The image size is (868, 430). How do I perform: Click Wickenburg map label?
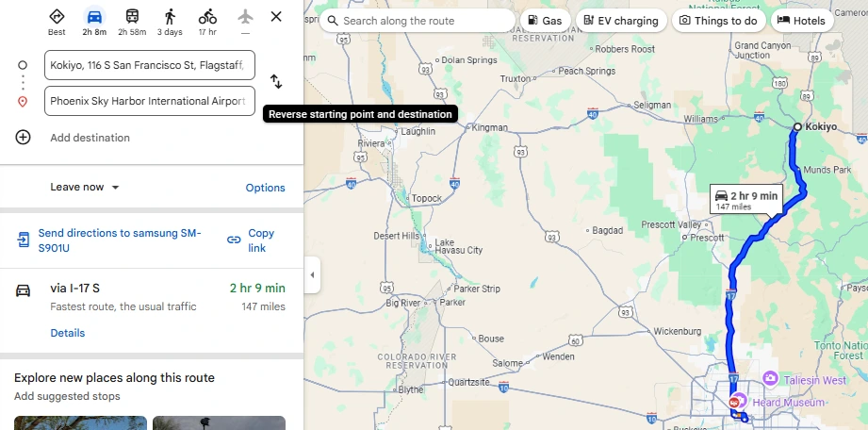[678, 331]
